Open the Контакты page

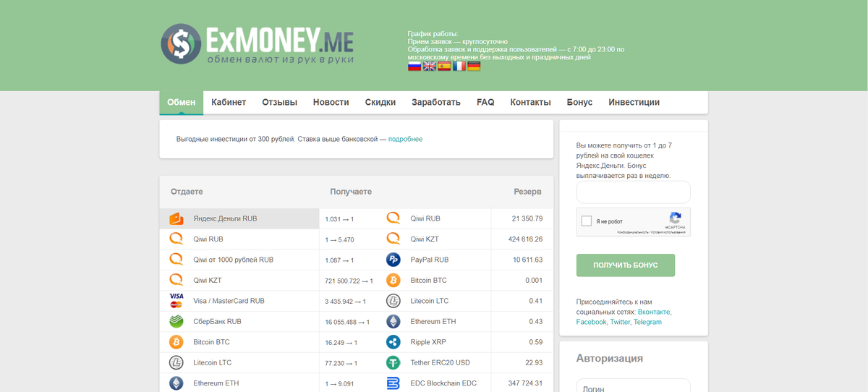coord(531,103)
